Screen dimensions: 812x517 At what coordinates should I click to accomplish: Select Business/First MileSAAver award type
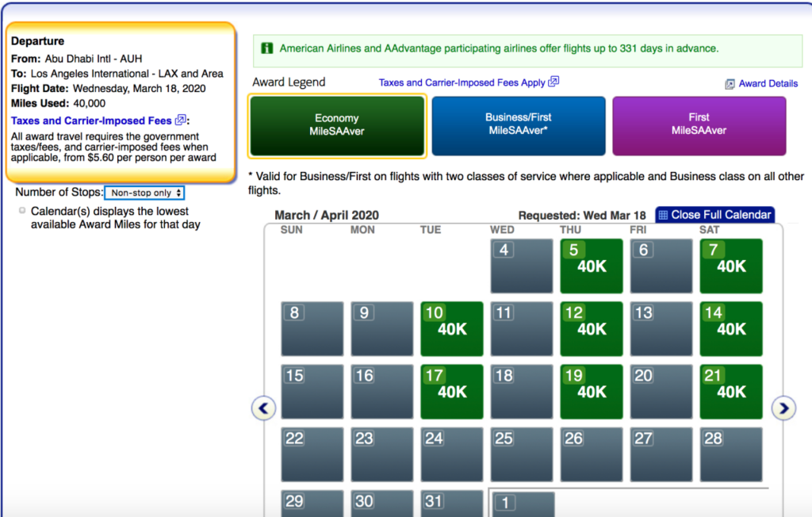[x=519, y=125]
